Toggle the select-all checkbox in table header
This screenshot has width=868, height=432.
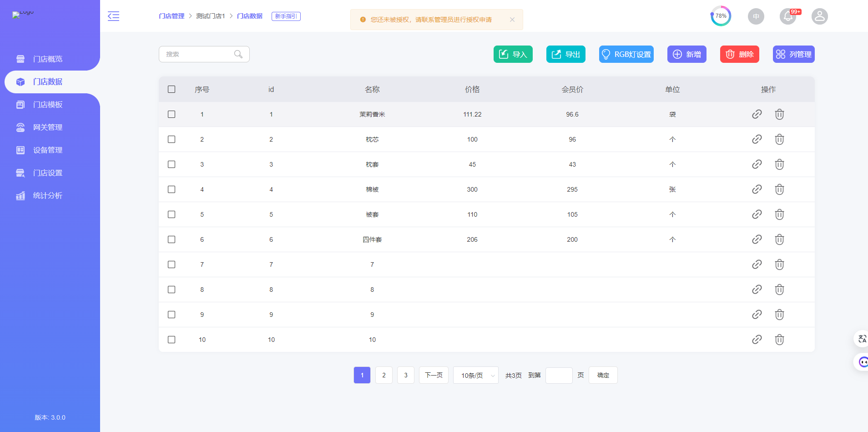tap(172, 89)
